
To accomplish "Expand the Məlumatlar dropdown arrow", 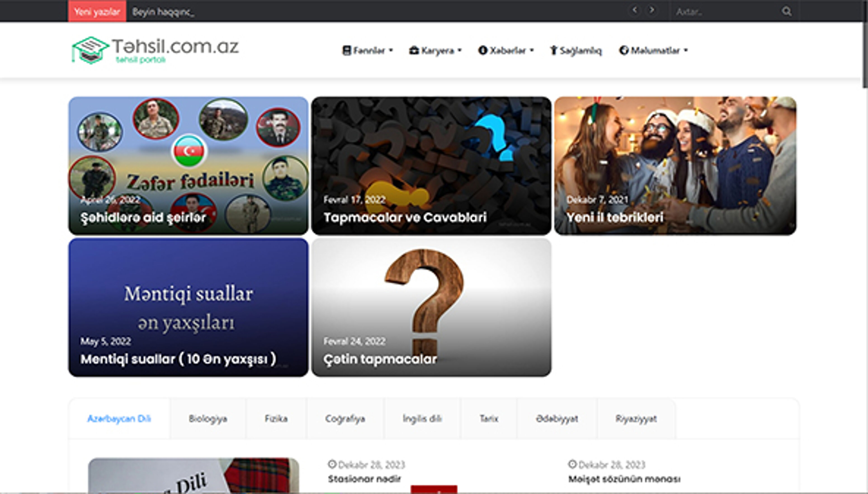I will (x=686, y=51).
